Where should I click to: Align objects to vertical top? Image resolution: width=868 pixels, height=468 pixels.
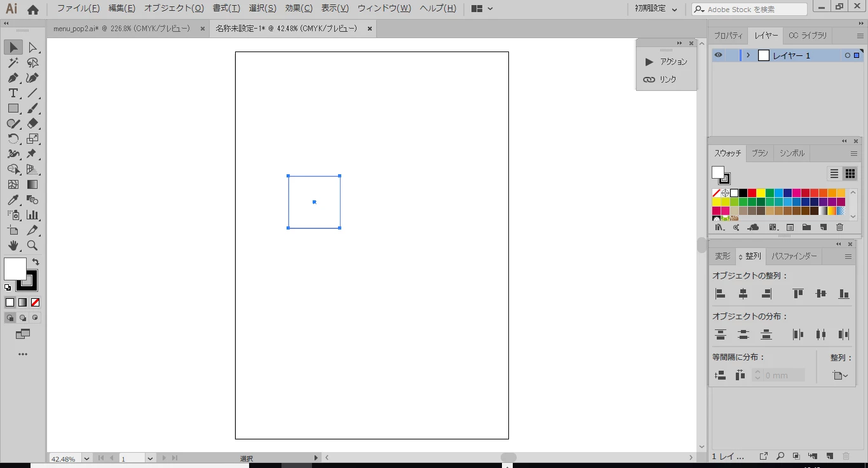pyautogui.click(x=798, y=294)
